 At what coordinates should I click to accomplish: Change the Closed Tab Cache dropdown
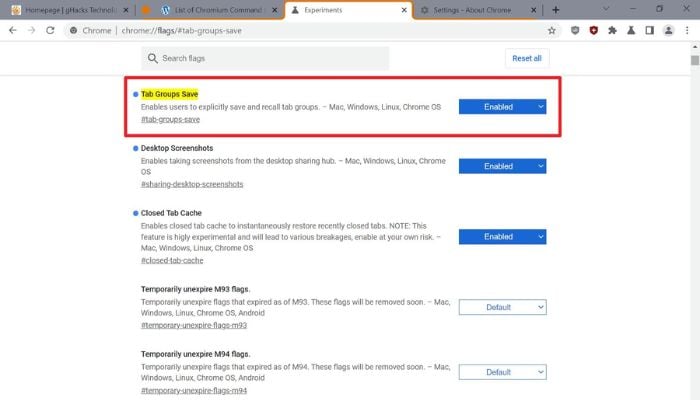coord(502,237)
